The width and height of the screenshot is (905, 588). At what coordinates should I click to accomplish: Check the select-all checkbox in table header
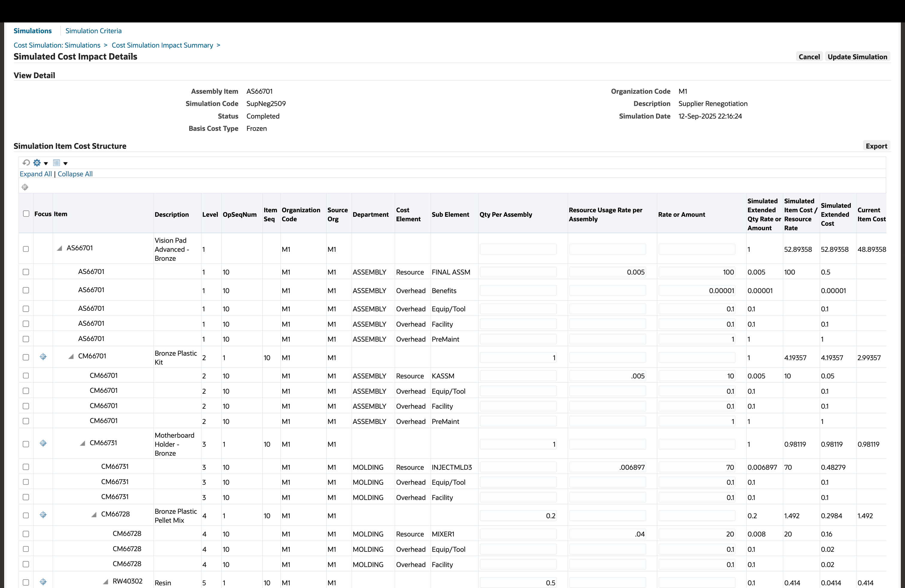point(26,213)
